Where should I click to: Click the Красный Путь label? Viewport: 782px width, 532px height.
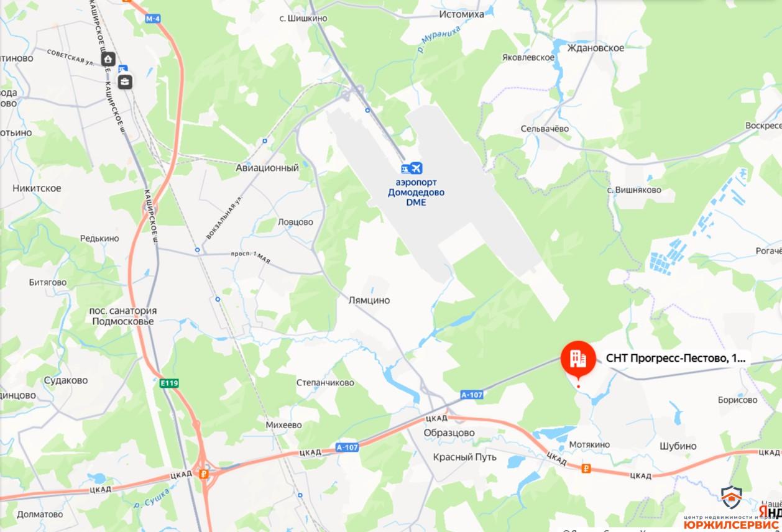[x=465, y=457]
